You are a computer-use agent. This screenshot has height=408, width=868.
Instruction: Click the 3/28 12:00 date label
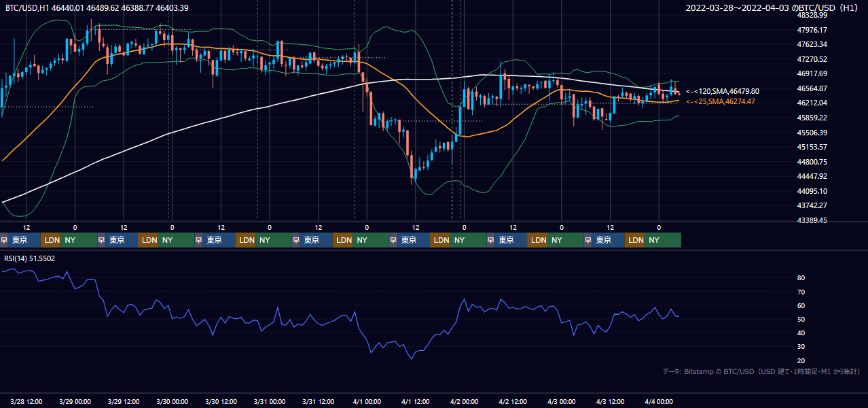click(x=27, y=401)
